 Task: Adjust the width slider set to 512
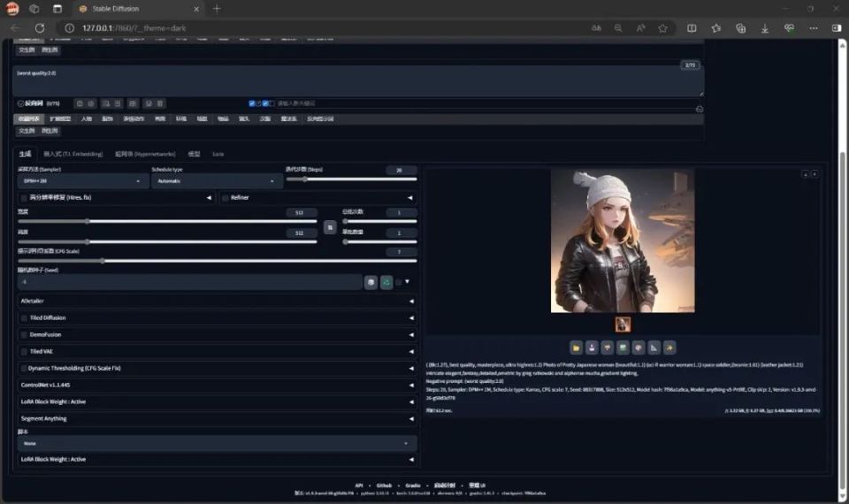pyautogui.click(x=167, y=221)
